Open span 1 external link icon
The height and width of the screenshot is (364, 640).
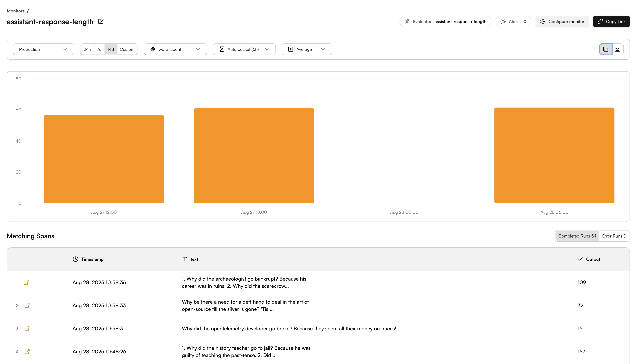coord(26,282)
